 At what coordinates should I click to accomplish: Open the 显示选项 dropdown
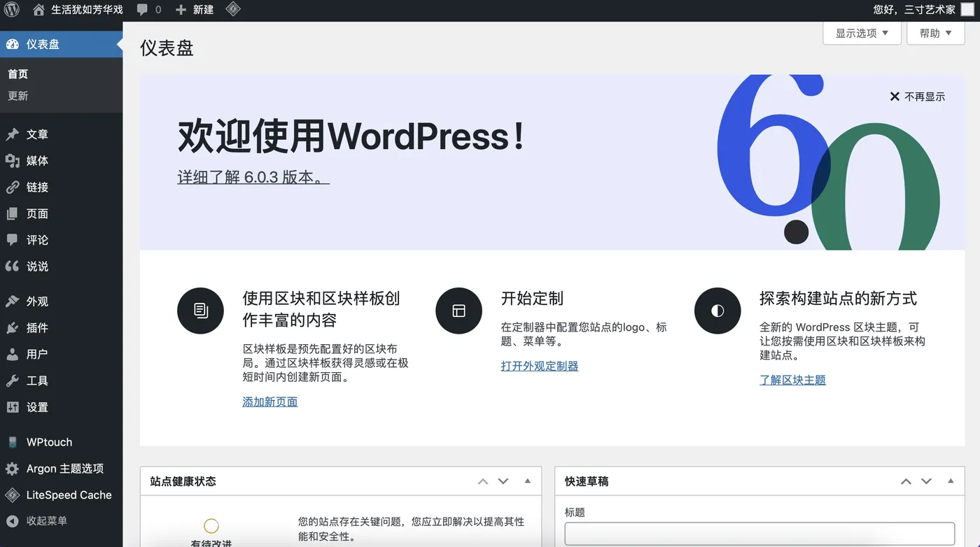(x=862, y=33)
